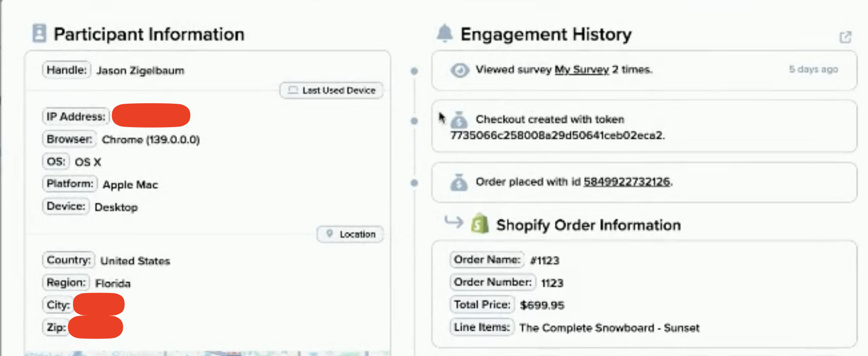
Task: Click money bag icon beside Order placed
Action: (x=459, y=182)
